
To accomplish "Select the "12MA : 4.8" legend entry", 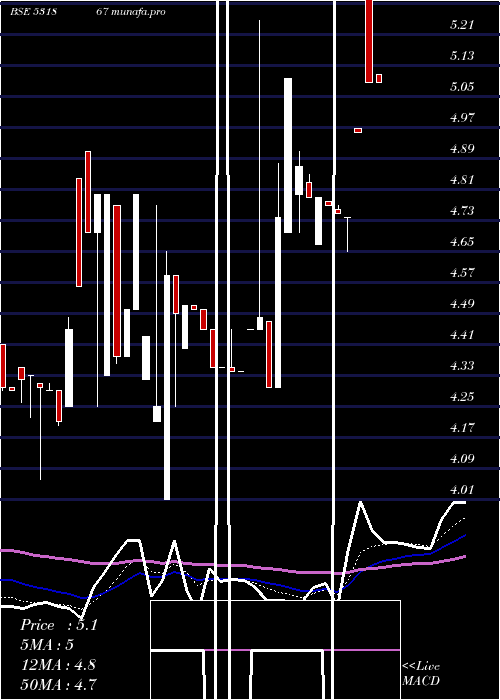I will pyautogui.click(x=58, y=664).
